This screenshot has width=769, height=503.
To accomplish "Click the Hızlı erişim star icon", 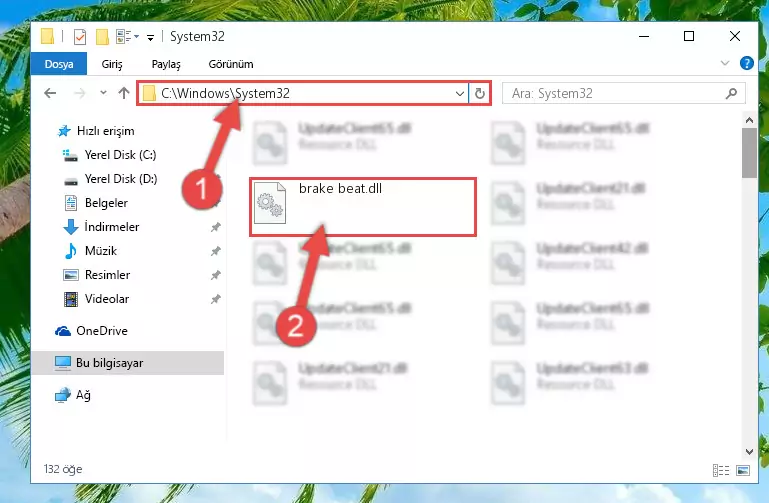I will [x=64, y=131].
